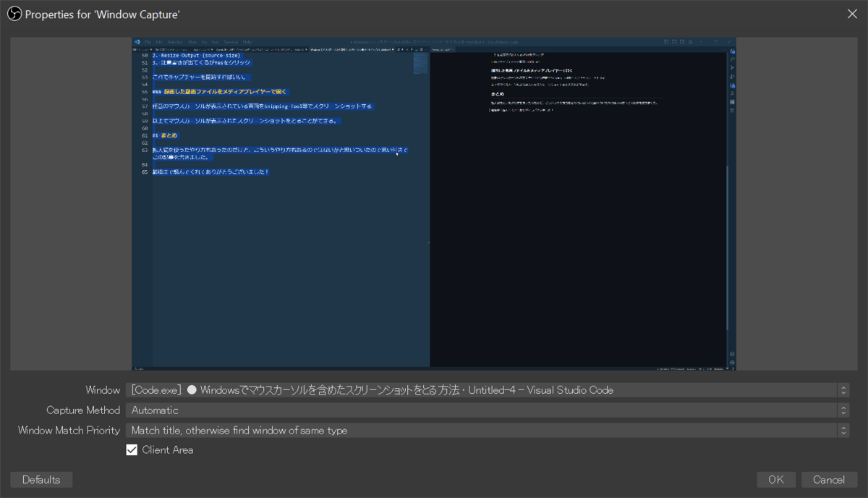Click the 'Window' field label
Viewport: 868px width, 498px height.
point(103,390)
